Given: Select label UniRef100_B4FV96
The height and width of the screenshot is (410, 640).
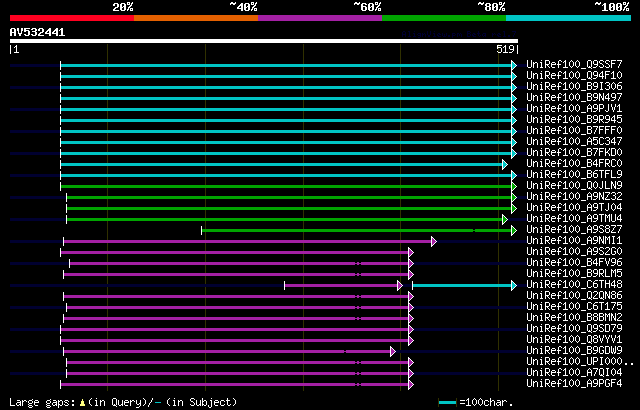Looking at the screenshot, I should [x=574, y=263].
